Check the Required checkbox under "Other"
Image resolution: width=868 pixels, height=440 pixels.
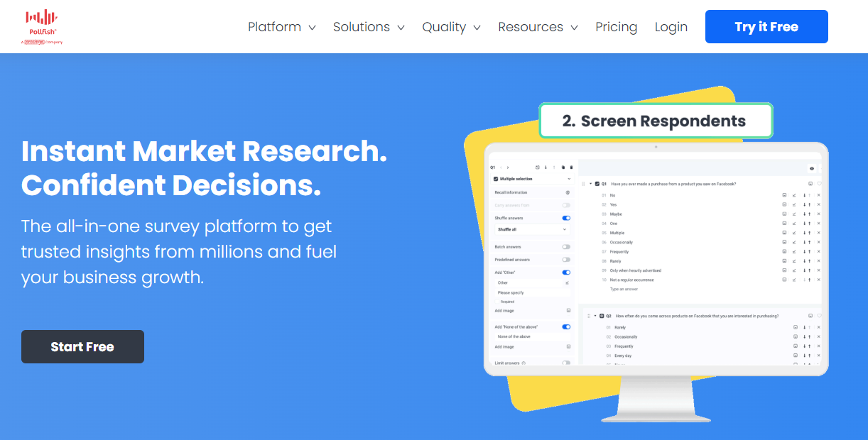[497, 302]
